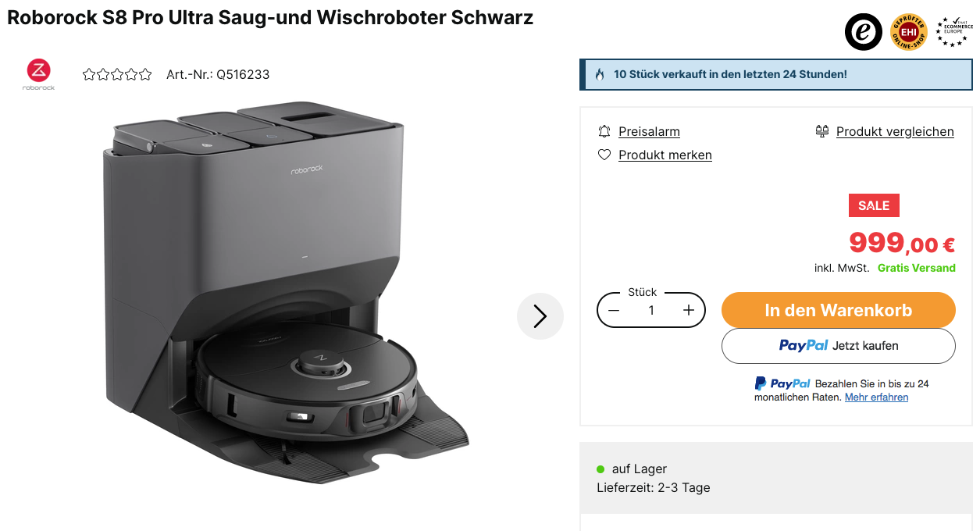The image size is (980, 531).
Task: Click the red SALE badge
Action: click(x=874, y=205)
